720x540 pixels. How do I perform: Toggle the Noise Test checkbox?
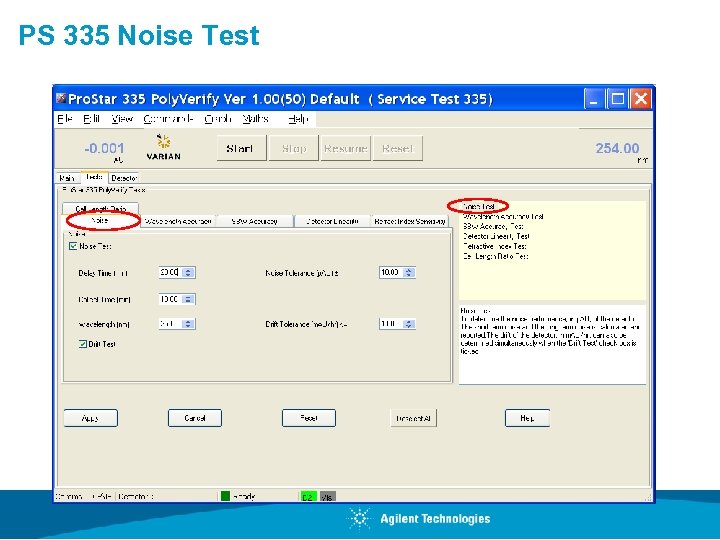(x=73, y=246)
